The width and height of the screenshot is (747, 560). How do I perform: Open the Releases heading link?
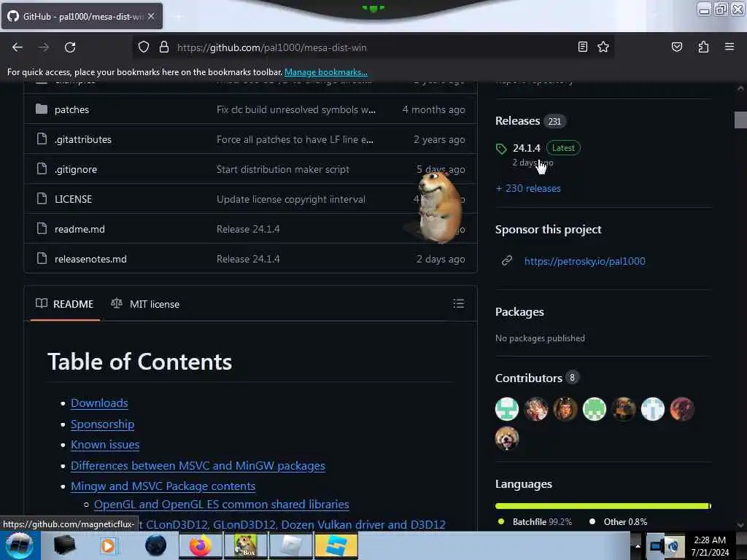[517, 121]
